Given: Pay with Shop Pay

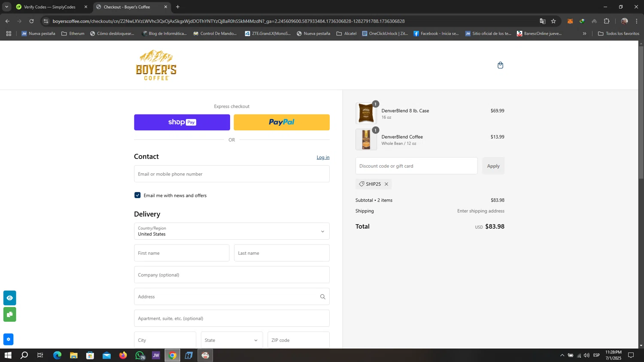Looking at the screenshot, I should pos(182,122).
